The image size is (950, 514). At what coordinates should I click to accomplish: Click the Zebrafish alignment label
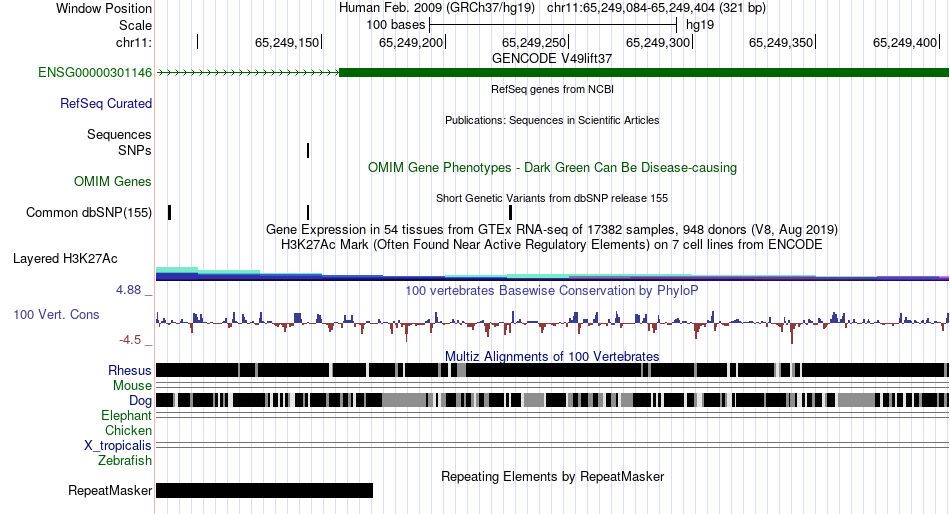[x=125, y=461]
